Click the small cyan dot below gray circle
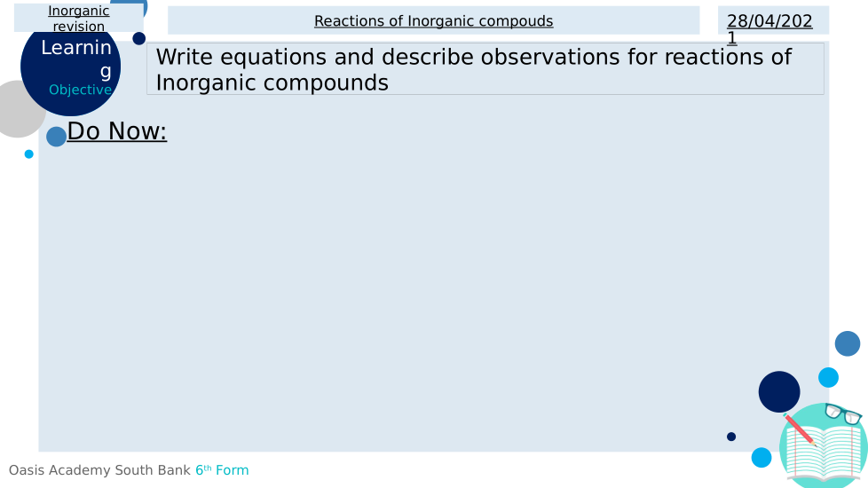 [29, 154]
